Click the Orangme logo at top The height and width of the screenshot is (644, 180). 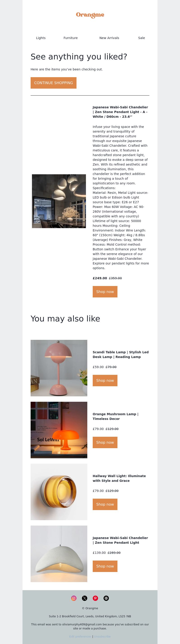(x=90, y=15)
